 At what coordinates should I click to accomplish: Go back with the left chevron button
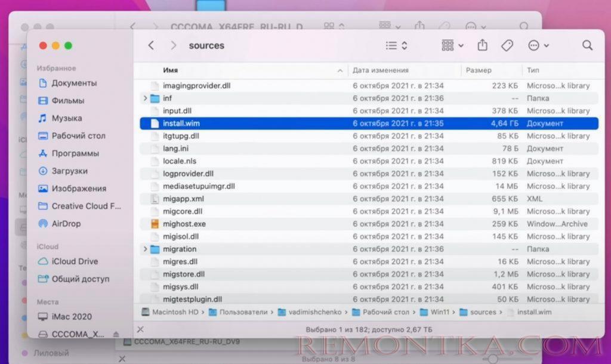pos(151,45)
